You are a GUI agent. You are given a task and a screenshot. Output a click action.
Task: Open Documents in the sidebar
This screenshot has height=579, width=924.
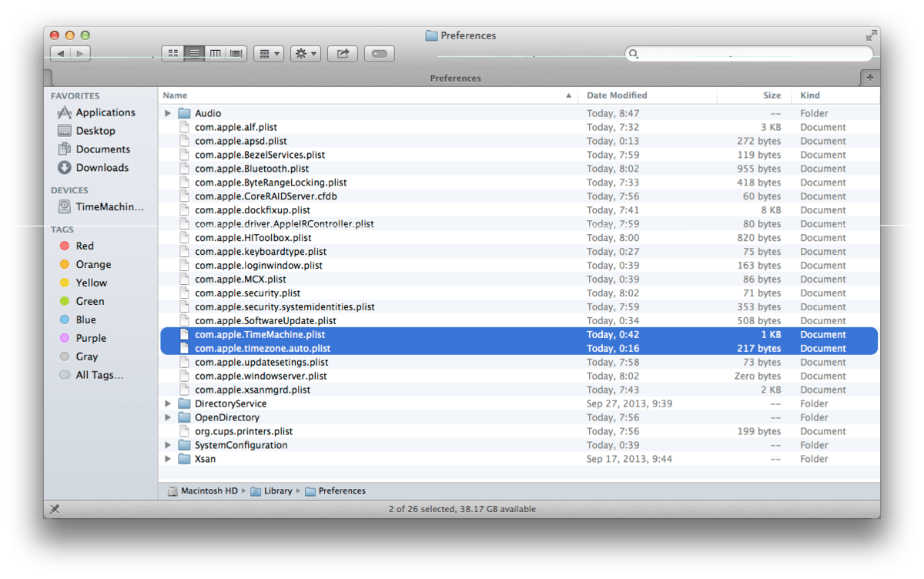[x=94, y=149]
